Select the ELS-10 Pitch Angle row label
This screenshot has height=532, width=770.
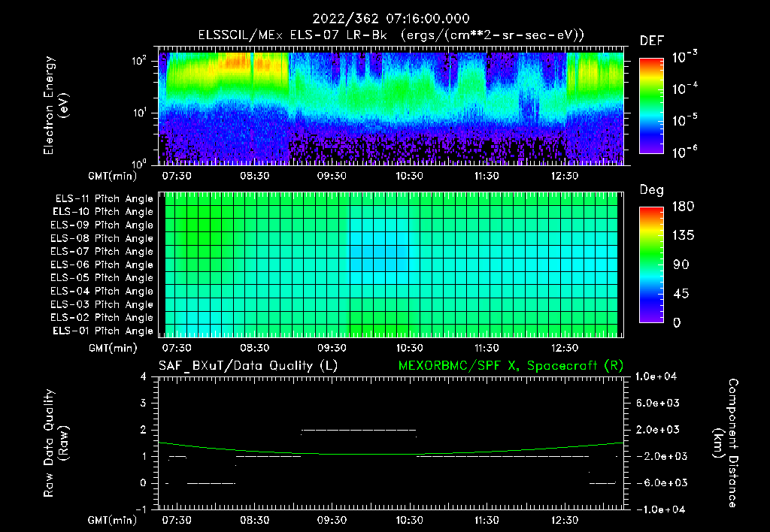(103, 212)
